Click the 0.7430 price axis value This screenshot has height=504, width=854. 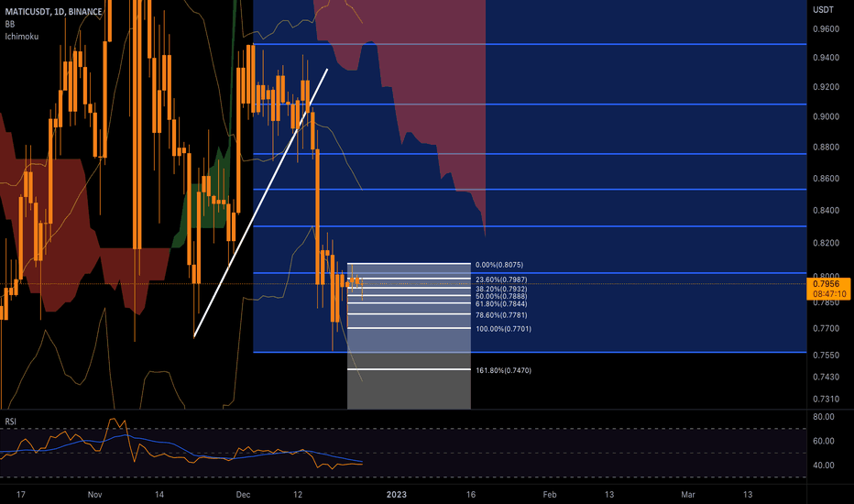click(826, 377)
